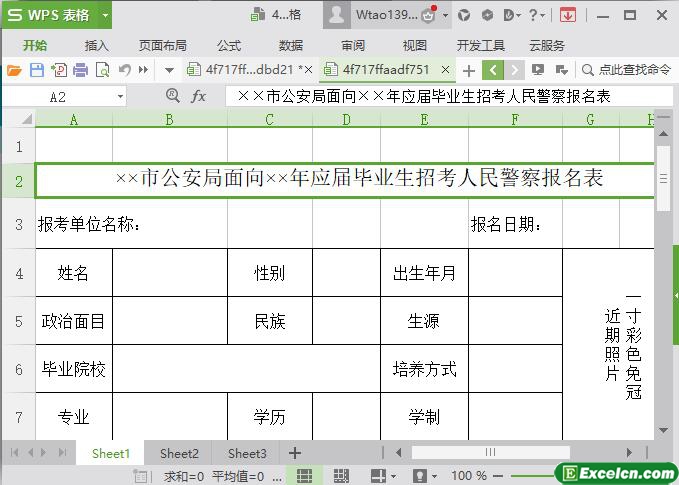
Task: Open the 视图 ribbon tab
Action: [415, 45]
